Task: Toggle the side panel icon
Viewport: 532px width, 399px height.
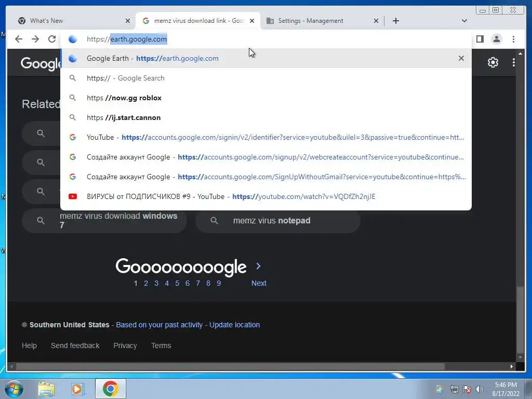Action: [x=480, y=39]
